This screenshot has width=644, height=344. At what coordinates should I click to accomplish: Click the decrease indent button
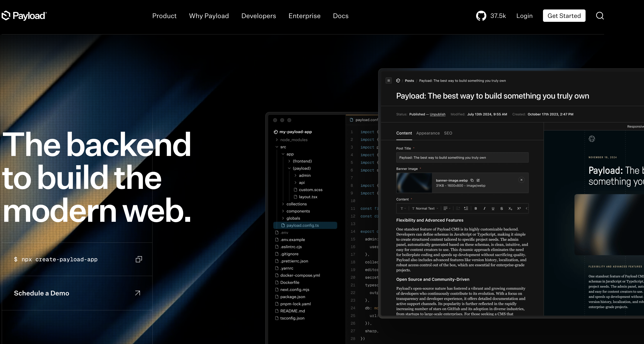click(x=458, y=208)
